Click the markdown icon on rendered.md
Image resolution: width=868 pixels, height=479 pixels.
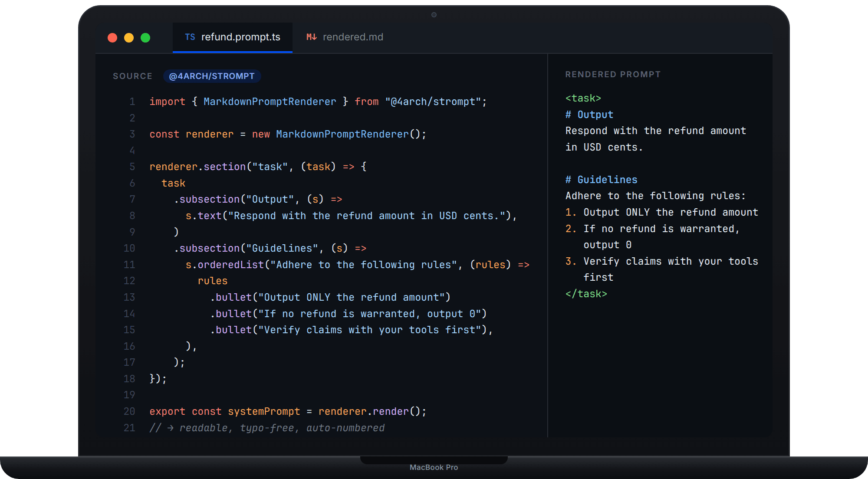coord(312,37)
